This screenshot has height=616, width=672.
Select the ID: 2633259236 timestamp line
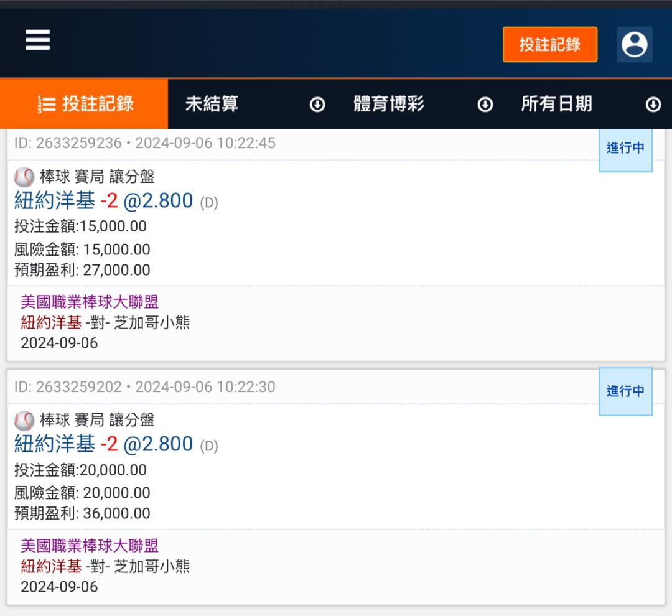pos(145,143)
